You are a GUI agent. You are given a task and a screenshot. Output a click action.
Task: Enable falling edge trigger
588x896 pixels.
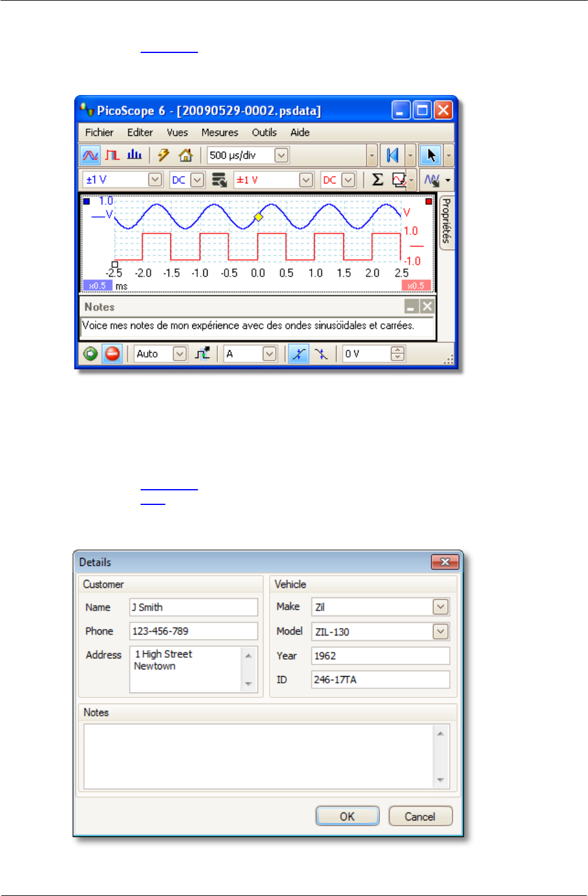point(321,354)
